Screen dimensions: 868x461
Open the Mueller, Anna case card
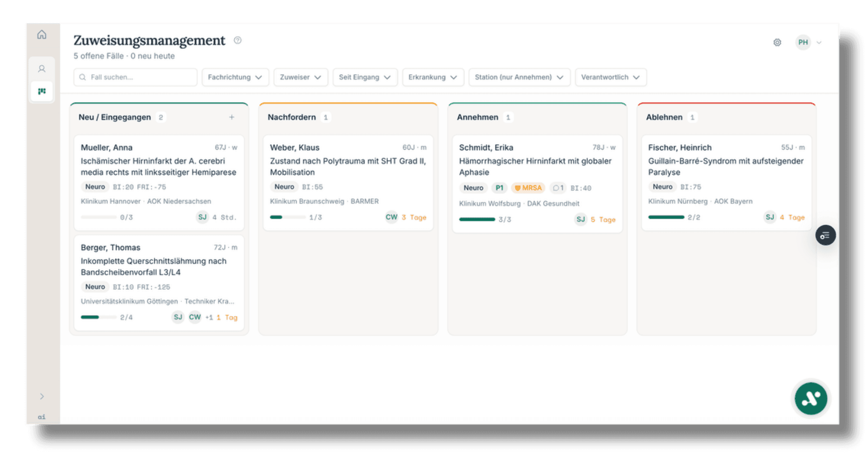(159, 183)
